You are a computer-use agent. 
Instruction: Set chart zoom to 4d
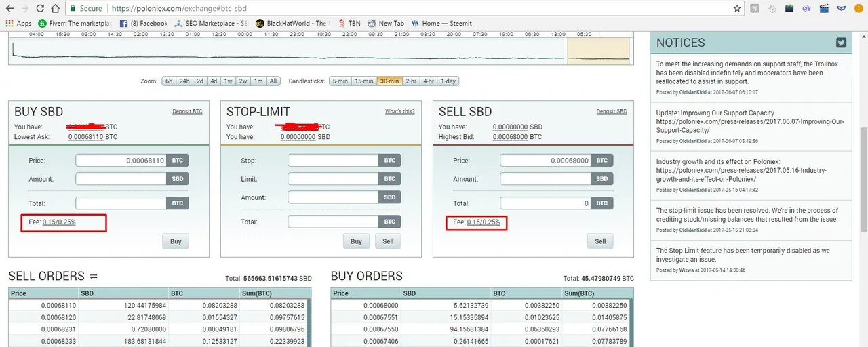[214, 81]
